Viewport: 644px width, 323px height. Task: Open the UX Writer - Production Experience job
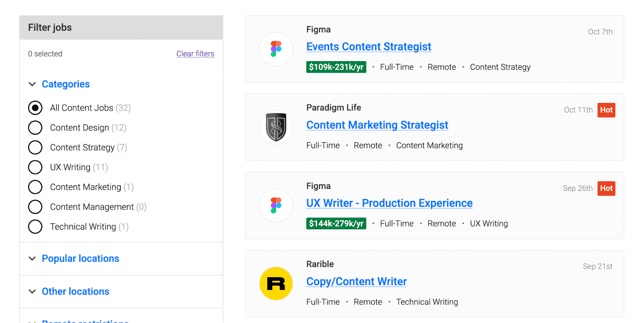[389, 203]
